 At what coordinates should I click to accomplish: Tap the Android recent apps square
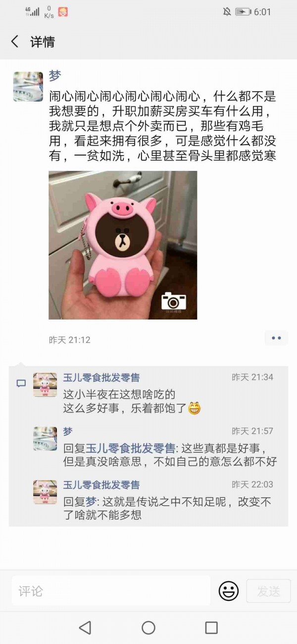(x=211, y=628)
